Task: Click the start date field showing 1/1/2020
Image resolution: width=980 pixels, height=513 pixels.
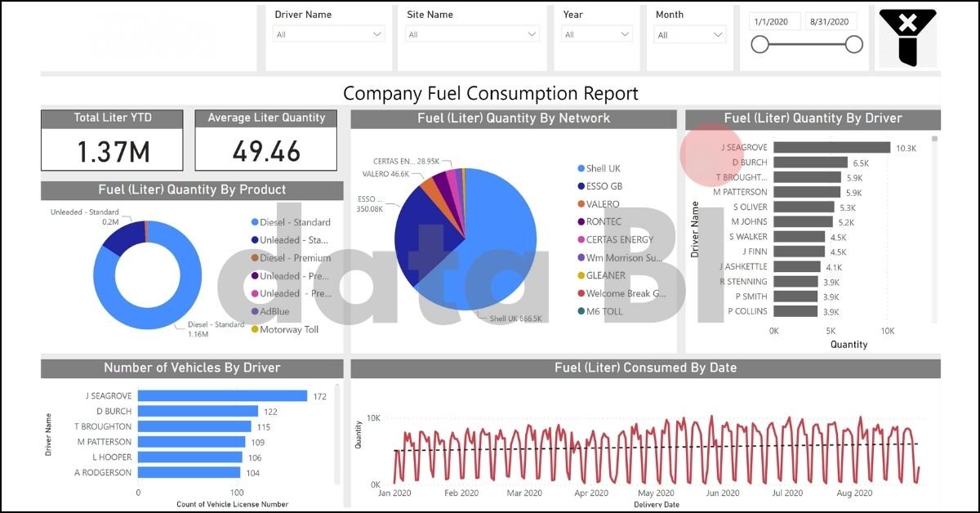Action: click(x=773, y=20)
